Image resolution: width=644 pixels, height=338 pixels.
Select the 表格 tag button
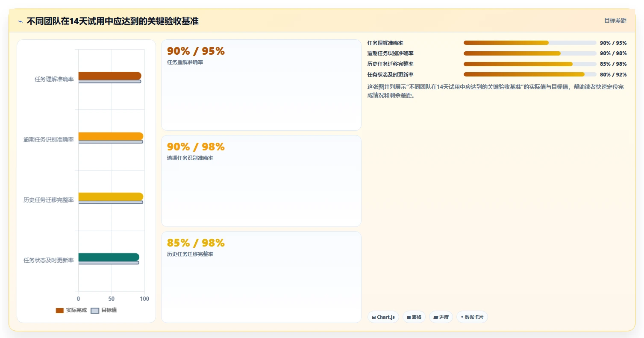pos(414,317)
